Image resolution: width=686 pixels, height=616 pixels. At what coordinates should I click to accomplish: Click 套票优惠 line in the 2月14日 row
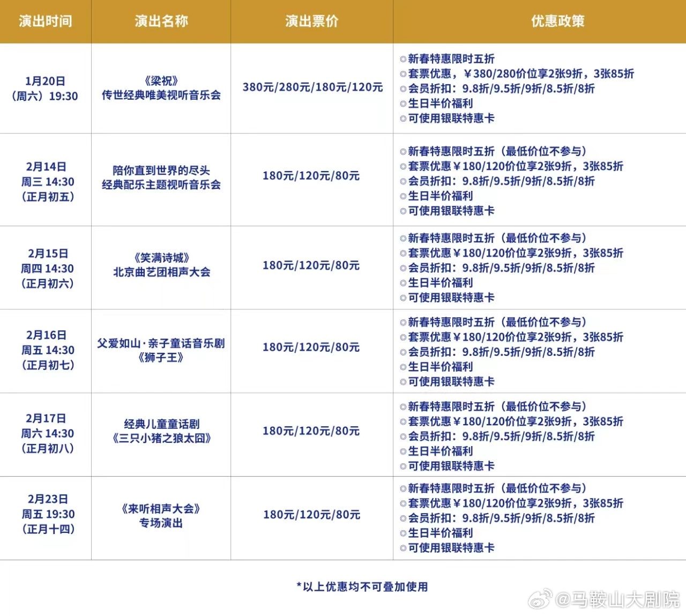(511, 166)
